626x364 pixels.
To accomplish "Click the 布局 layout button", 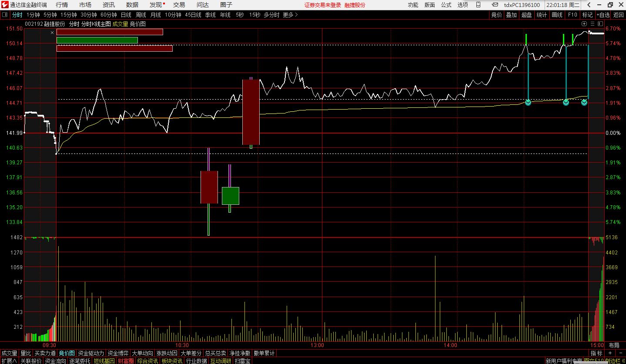I will [614, 345].
